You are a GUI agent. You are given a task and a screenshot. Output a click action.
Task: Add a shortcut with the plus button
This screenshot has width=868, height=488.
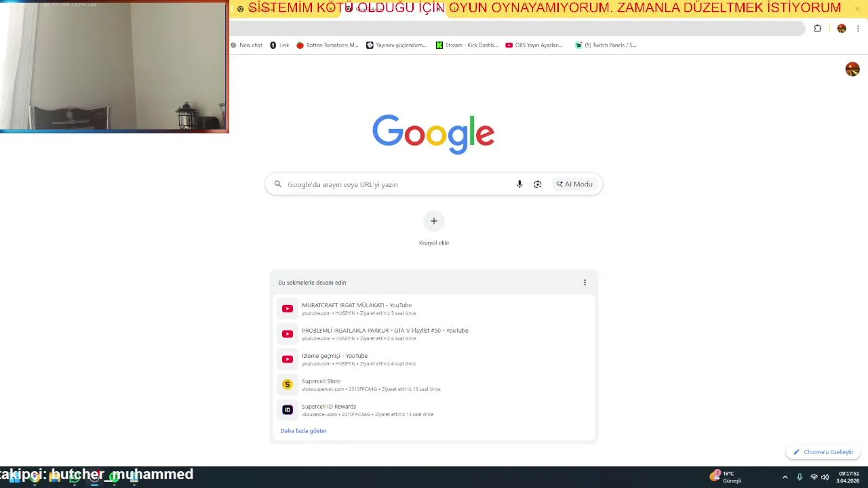[x=434, y=221]
